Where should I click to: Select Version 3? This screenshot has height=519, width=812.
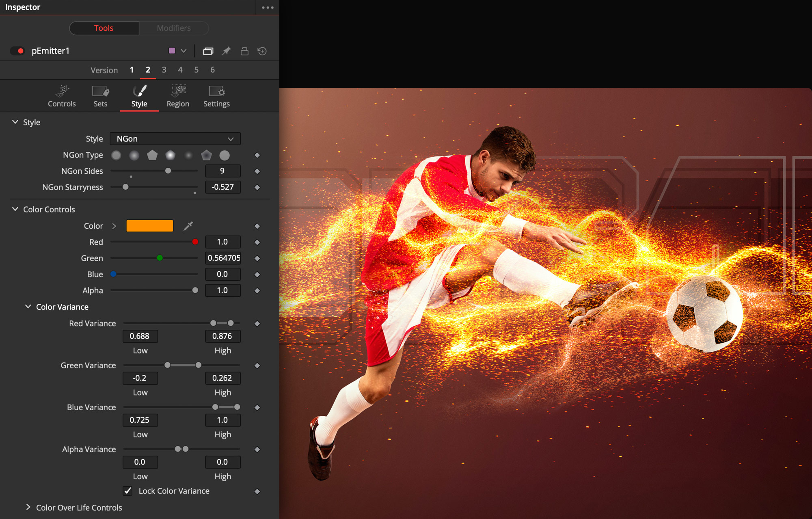click(x=164, y=70)
